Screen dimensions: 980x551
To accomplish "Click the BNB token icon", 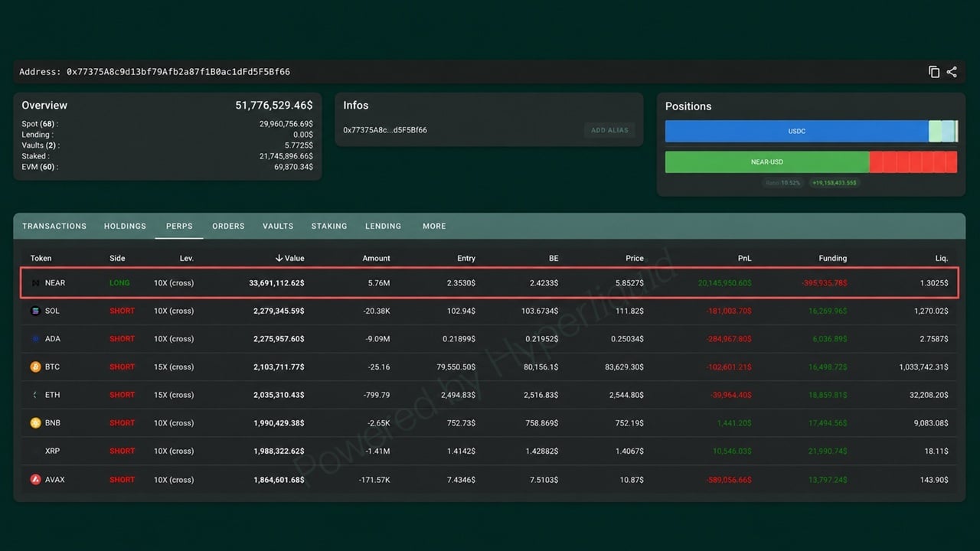I will coord(35,422).
